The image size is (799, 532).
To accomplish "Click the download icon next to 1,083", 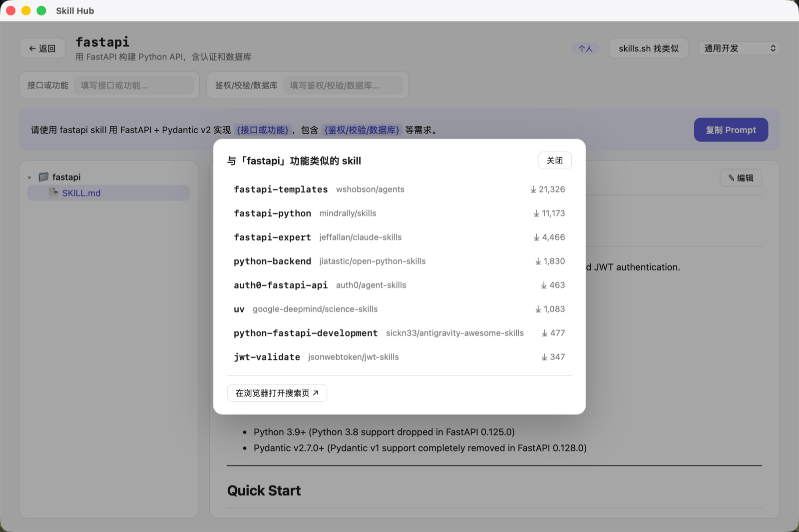I will tap(538, 309).
